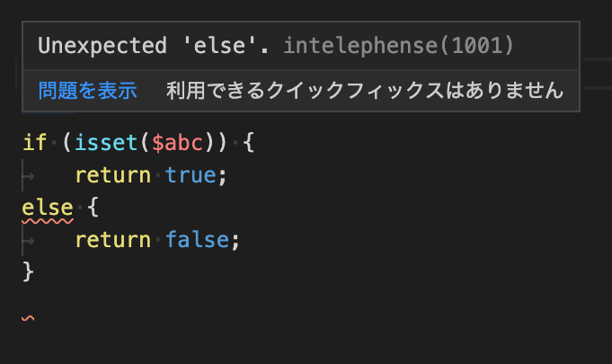612x364 pixels.
Task: Click the semicolon after false
Action: pyautogui.click(x=235, y=242)
